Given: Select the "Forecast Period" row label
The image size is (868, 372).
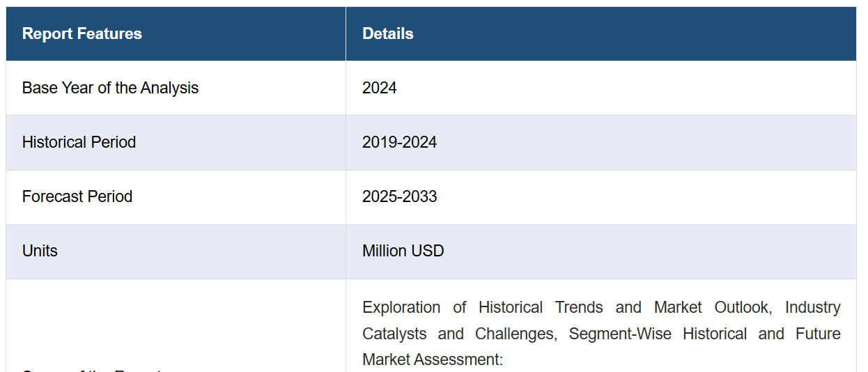Looking at the screenshot, I should (x=77, y=196).
